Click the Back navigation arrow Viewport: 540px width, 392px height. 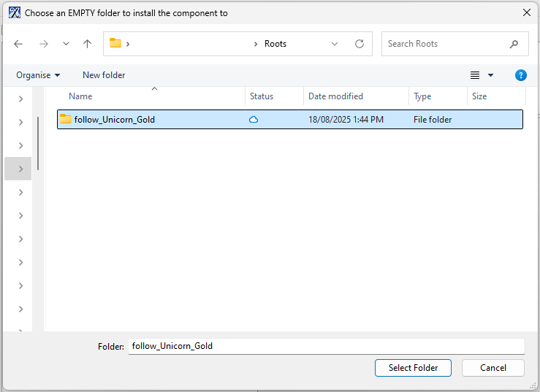coord(18,44)
